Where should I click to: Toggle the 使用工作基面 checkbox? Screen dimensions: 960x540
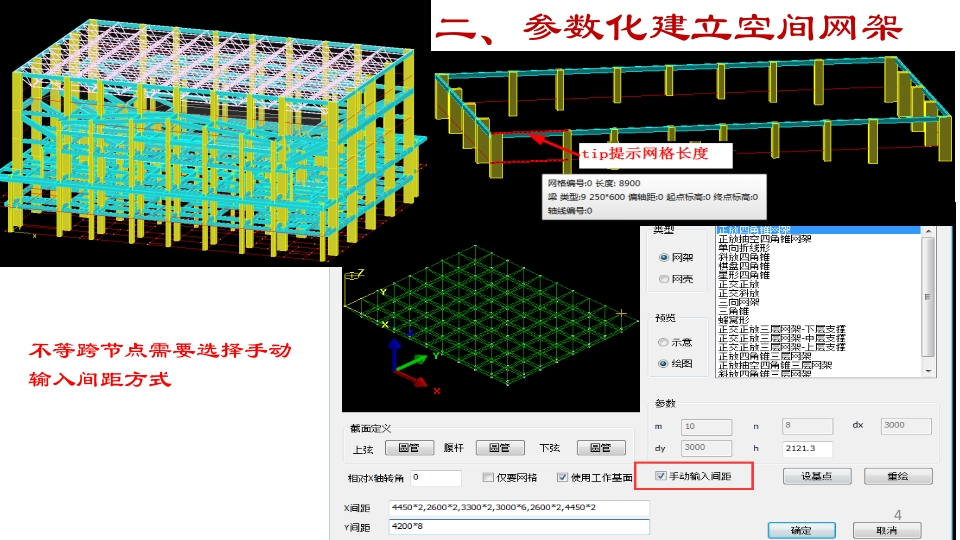tap(562, 477)
